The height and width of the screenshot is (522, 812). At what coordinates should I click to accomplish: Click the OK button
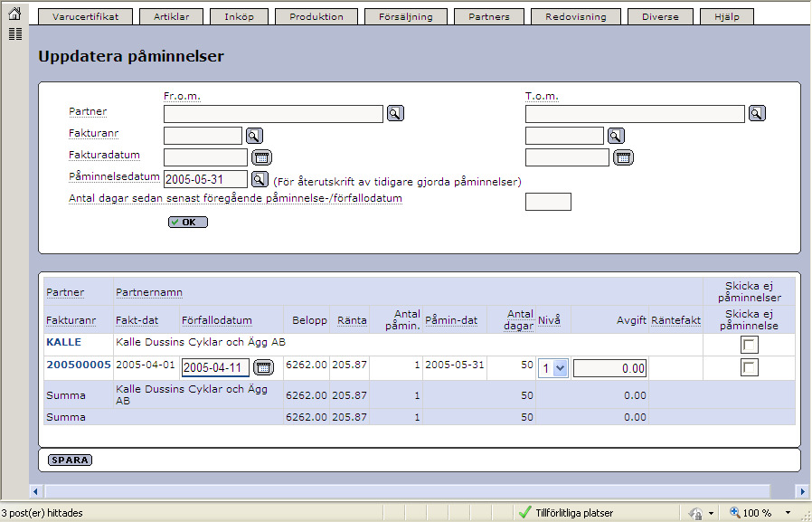pyautogui.click(x=188, y=223)
